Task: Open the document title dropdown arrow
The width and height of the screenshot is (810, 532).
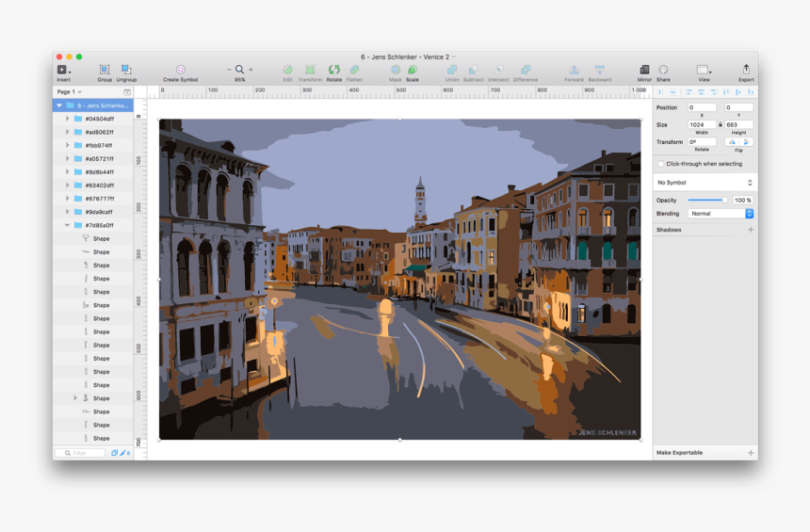Action: [454, 56]
